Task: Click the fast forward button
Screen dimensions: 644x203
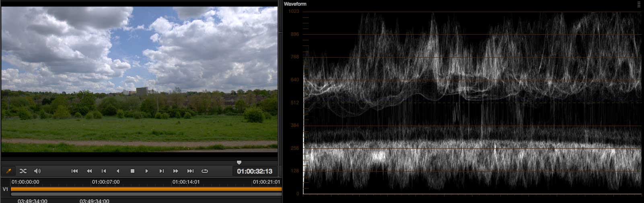Action: (176, 171)
